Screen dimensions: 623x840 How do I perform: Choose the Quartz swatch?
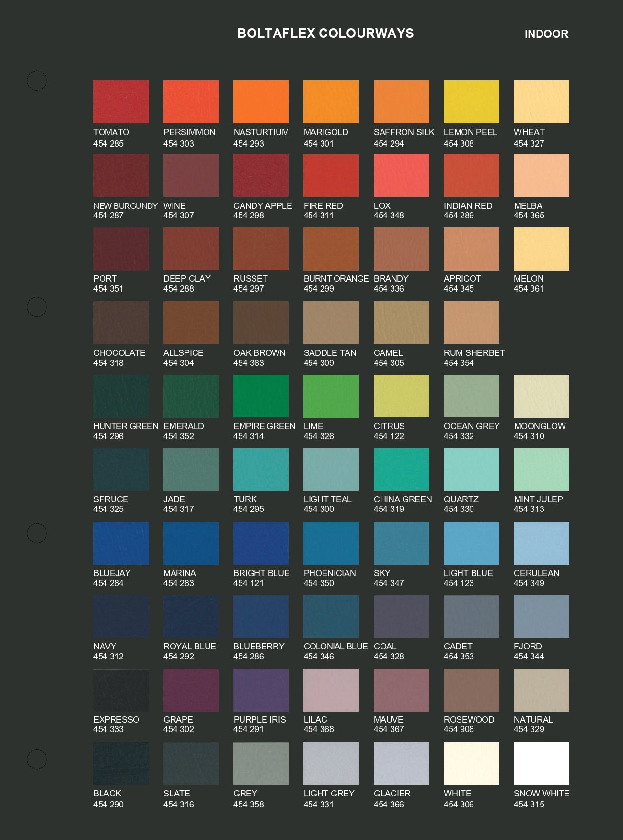[x=472, y=469]
